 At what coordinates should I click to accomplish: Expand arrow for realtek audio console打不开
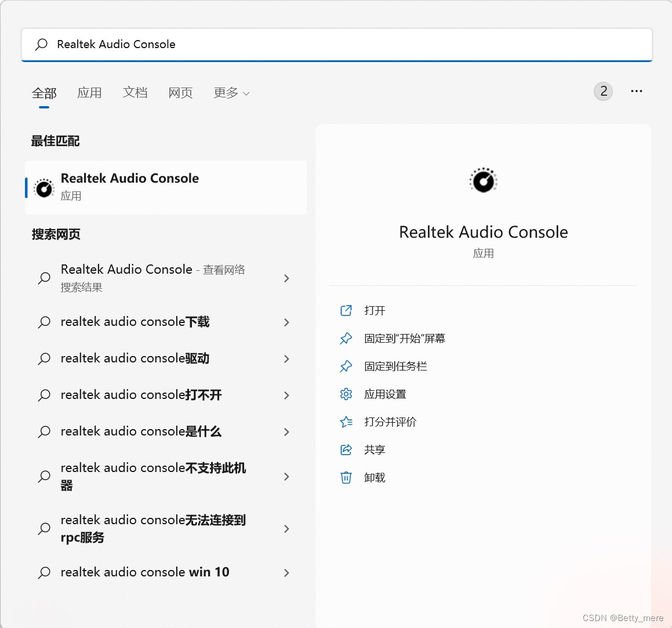point(286,395)
